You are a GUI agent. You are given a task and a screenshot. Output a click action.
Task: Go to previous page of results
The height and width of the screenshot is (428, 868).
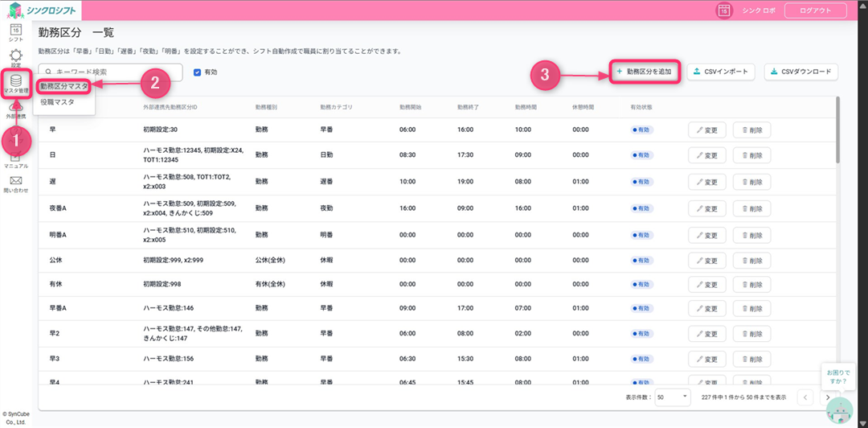[805, 397]
